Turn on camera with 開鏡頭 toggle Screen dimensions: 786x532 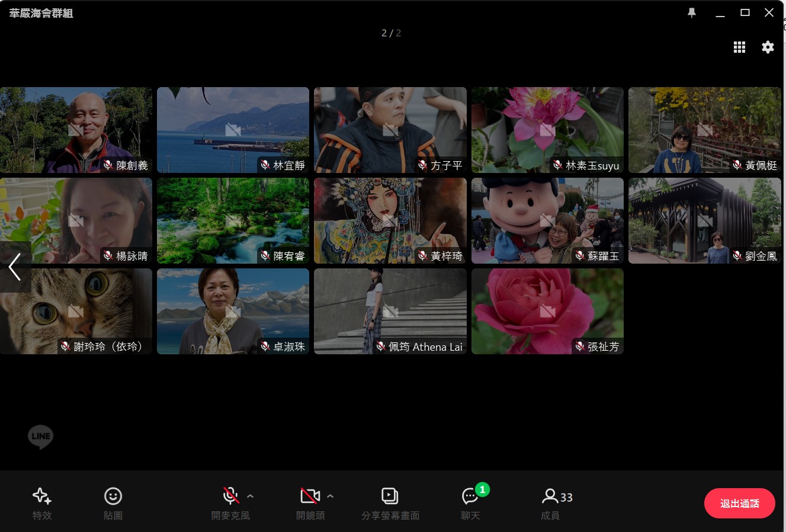coord(310,496)
